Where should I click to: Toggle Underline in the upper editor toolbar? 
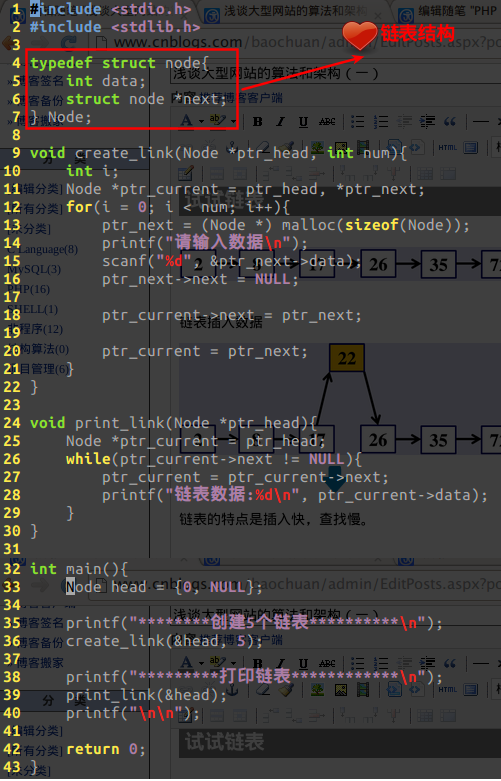tap(303, 122)
